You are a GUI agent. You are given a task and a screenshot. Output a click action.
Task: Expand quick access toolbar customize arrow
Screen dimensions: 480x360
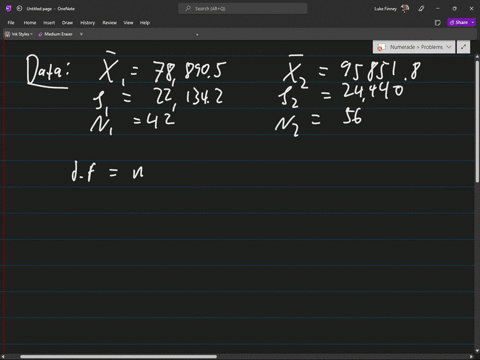tap(81, 34)
